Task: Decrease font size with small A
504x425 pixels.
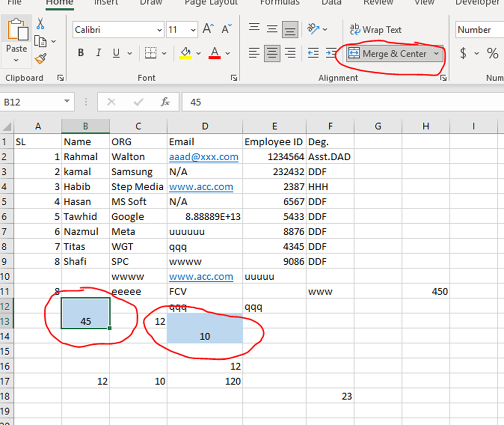Action: click(226, 29)
